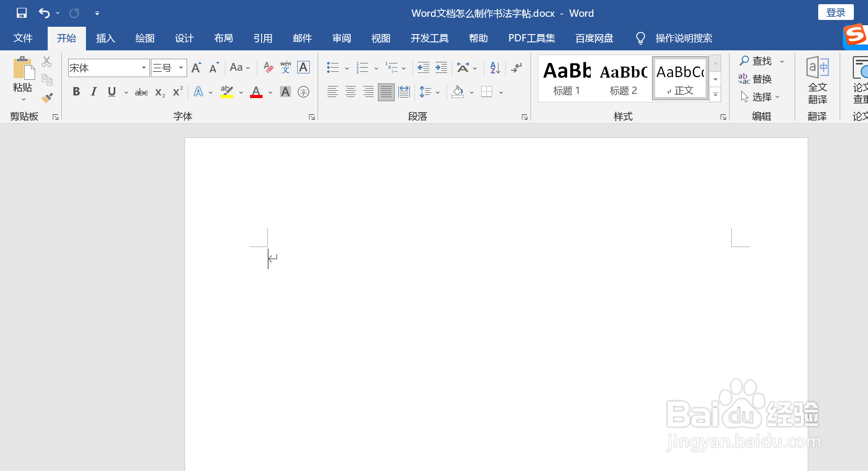Apply bullet list
This screenshot has width=868, height=471.
[333, 67]
